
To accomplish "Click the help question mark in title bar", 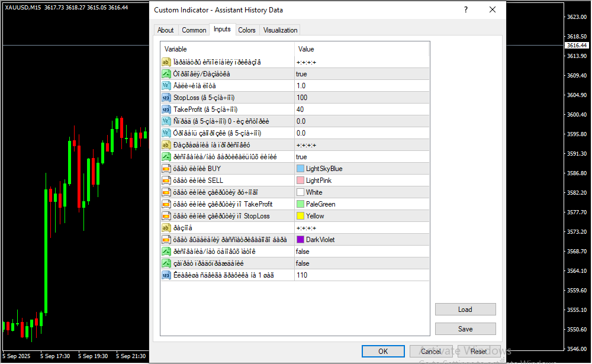I will [x=466, y=10].
